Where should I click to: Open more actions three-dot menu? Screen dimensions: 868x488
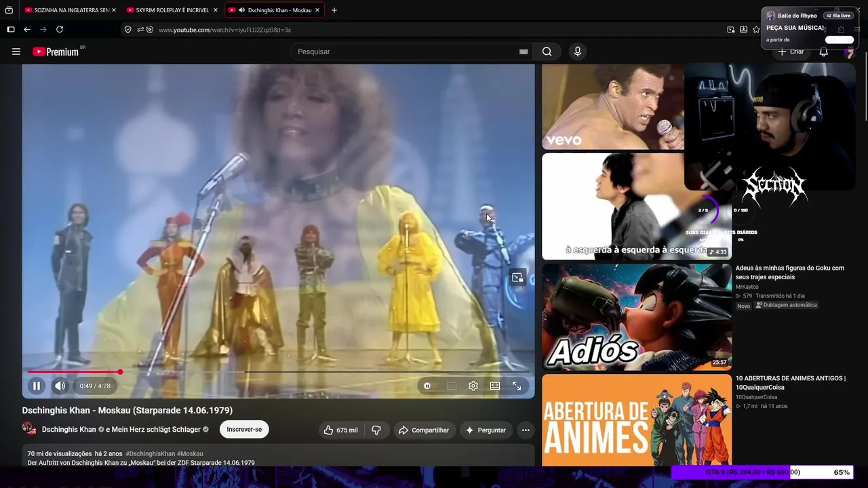[526, 430]
